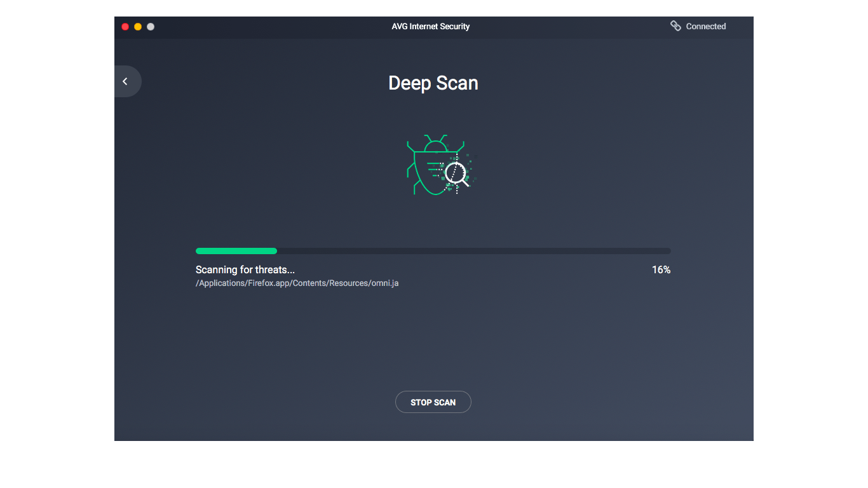
Task: Click the omni.ja file path text
Action: point(297,283)
